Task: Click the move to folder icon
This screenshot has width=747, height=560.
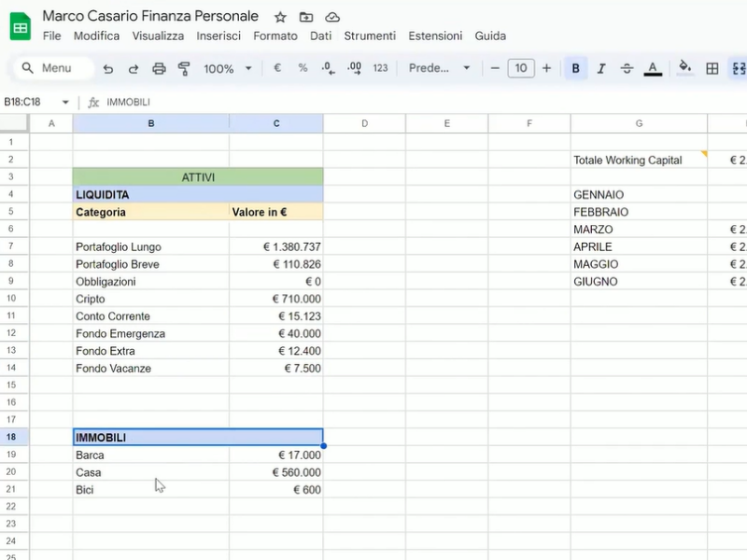Action: pyautogui.click(x=306, y=17)
